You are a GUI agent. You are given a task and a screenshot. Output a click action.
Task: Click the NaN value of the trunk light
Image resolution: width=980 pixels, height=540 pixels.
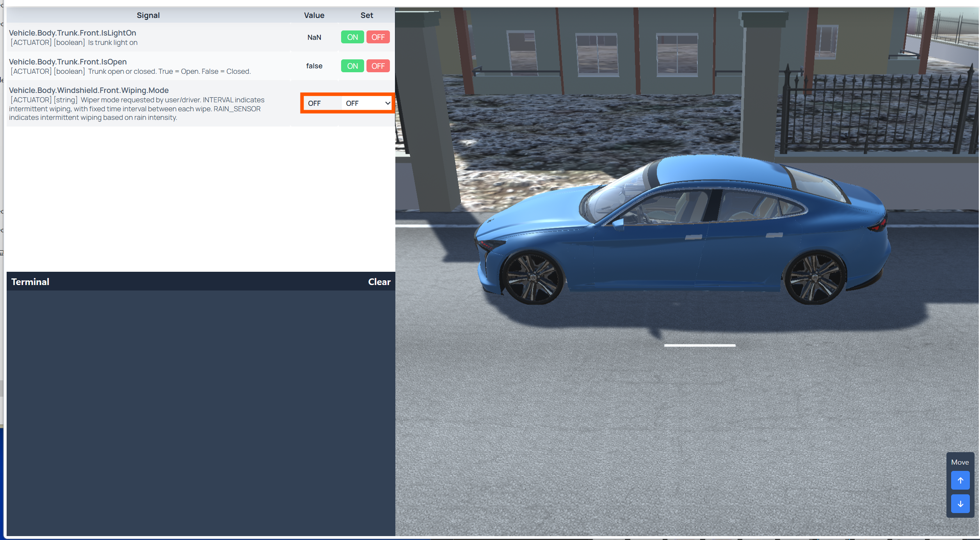(x=314, y=37)
